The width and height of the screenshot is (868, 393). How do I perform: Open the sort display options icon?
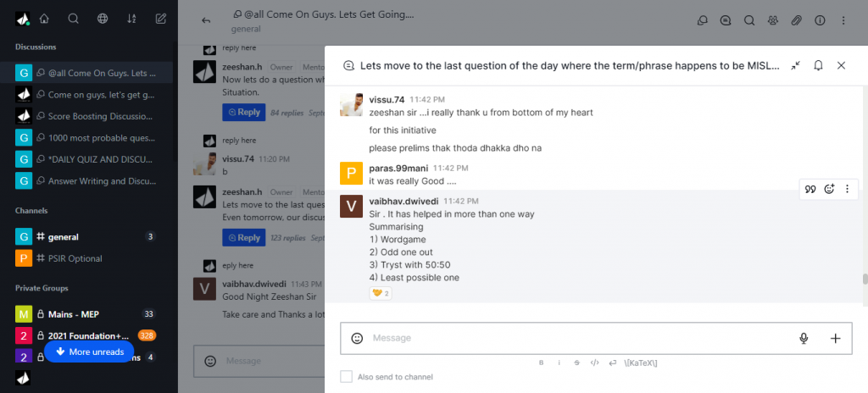[131, 19]
